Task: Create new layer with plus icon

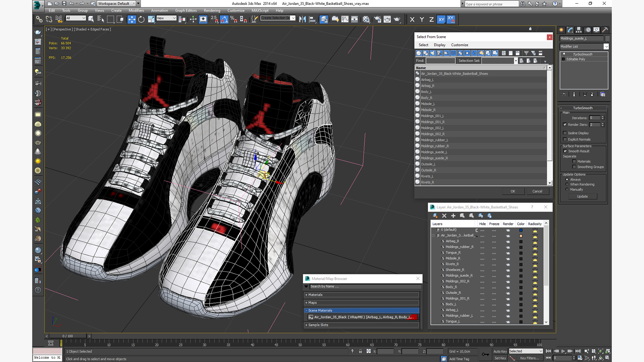Action: point(453,216)
